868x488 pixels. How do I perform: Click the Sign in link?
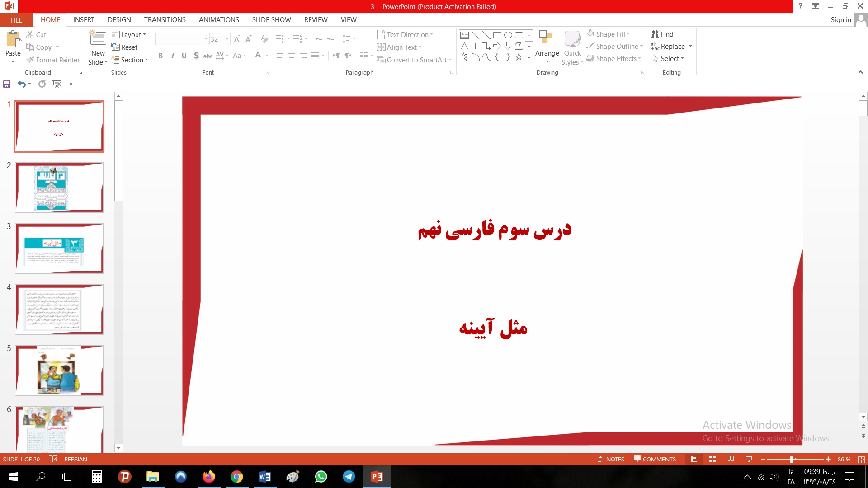(x=840, y=20)
